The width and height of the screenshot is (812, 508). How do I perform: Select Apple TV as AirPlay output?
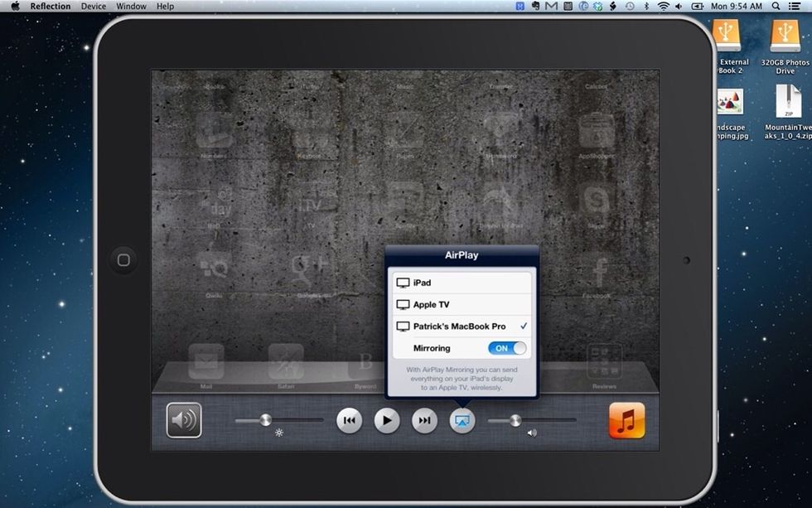[x=462, y=304]
